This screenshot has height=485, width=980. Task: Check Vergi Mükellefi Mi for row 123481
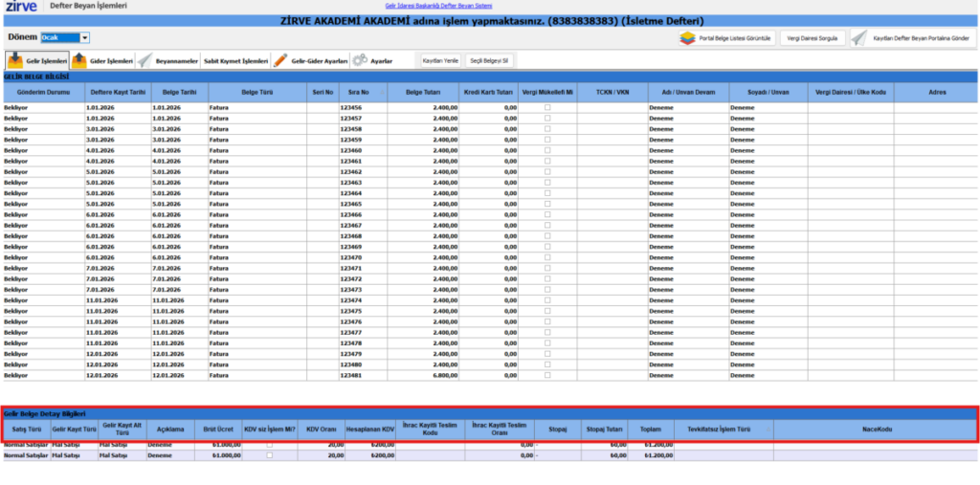tap(548, 376)
